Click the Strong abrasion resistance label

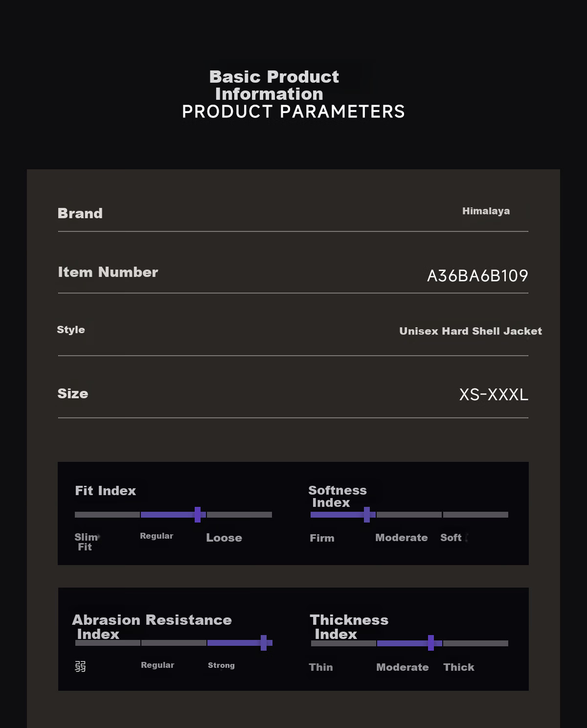click(x=221, y=665)
